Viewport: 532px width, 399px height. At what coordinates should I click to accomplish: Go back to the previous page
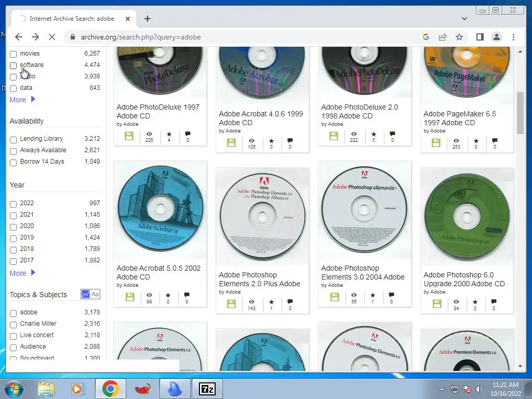[x=19, y=37]
